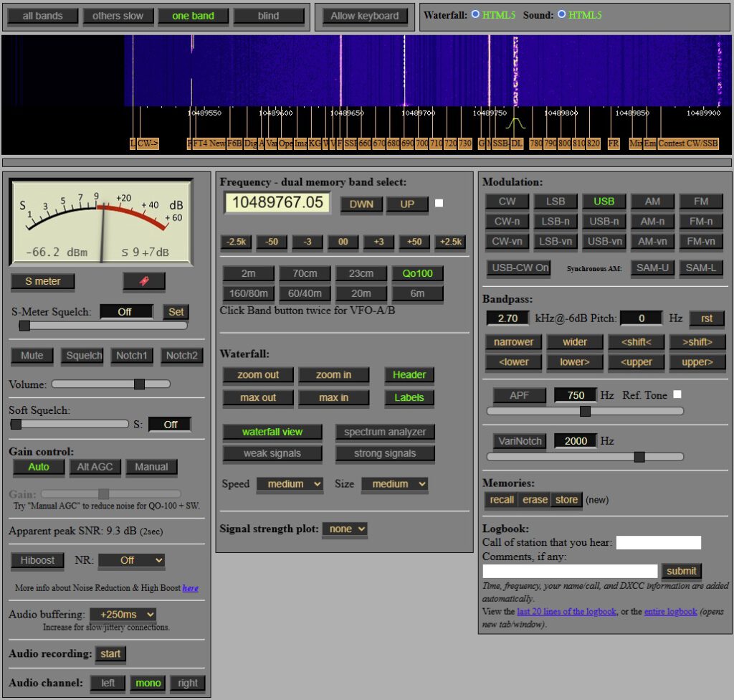Open the Audio buffering dropdown
734x700 pixels.
point(123,615)
